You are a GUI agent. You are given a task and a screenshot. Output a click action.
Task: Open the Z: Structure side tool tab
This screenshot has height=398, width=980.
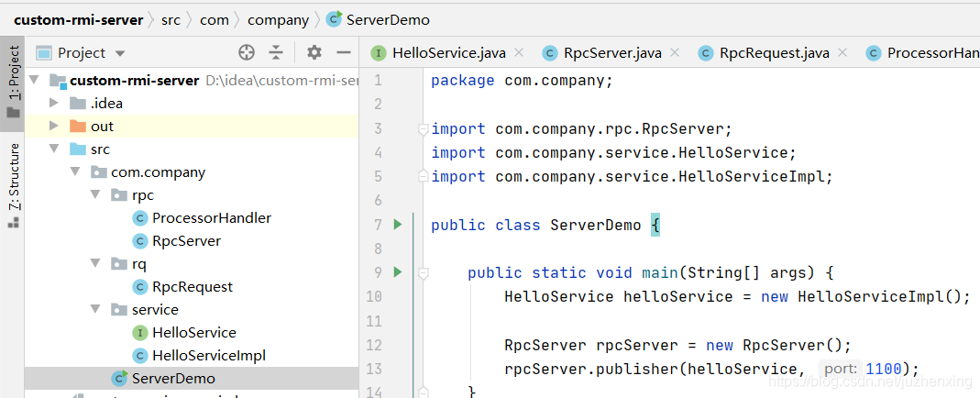(x=13, y=185)
